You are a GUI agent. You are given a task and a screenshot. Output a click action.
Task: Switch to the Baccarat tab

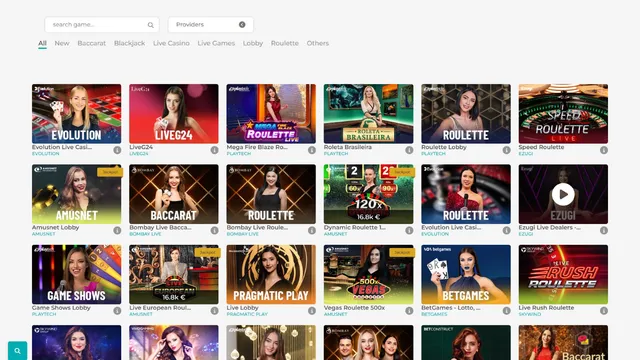click(x=91, y=43)
